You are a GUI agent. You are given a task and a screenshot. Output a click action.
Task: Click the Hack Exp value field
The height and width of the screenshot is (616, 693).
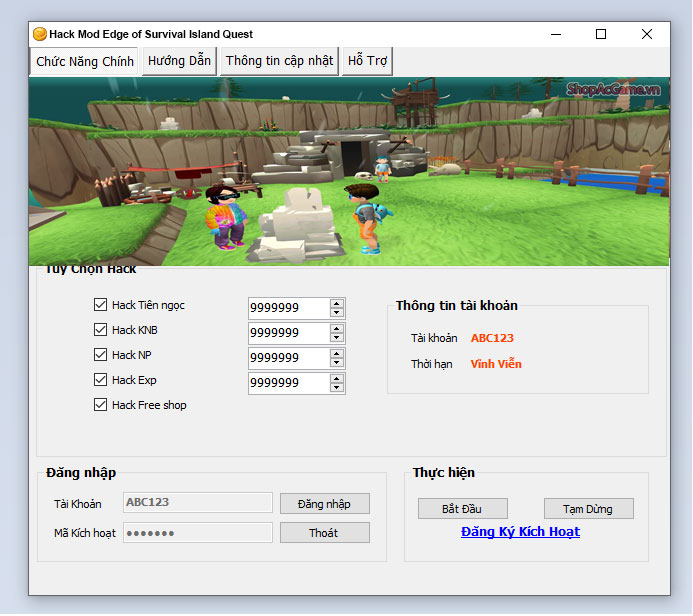[x=289, y=383]
